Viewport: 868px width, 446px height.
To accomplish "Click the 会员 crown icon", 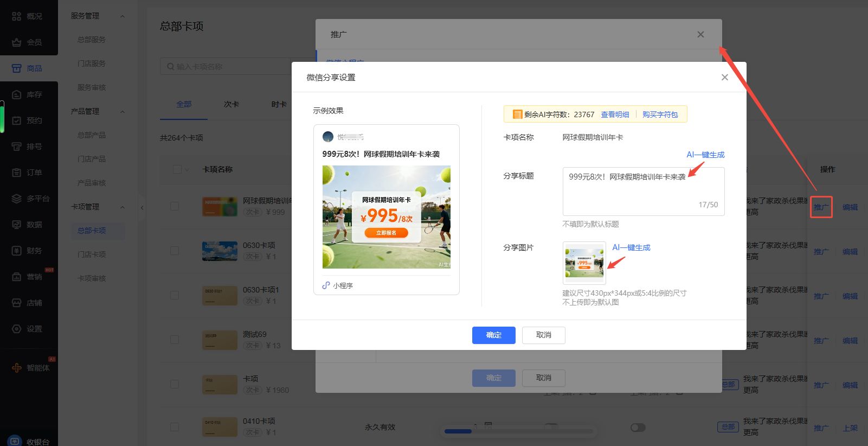I will tap(16, 42).
